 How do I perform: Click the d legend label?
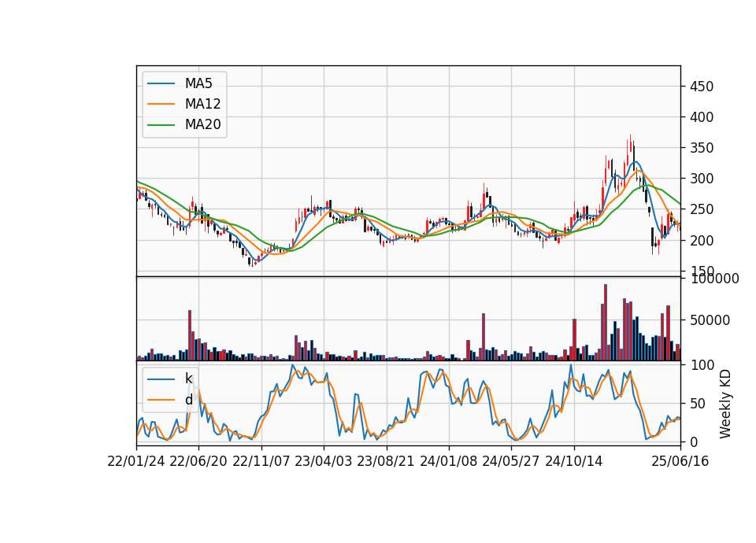(x=188, y=400)
